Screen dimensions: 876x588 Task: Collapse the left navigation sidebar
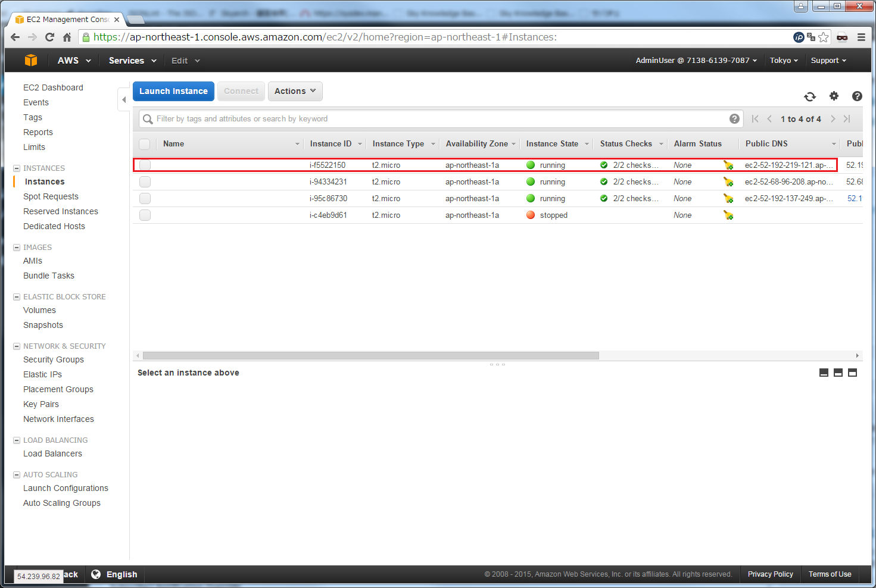pos(124,100)
